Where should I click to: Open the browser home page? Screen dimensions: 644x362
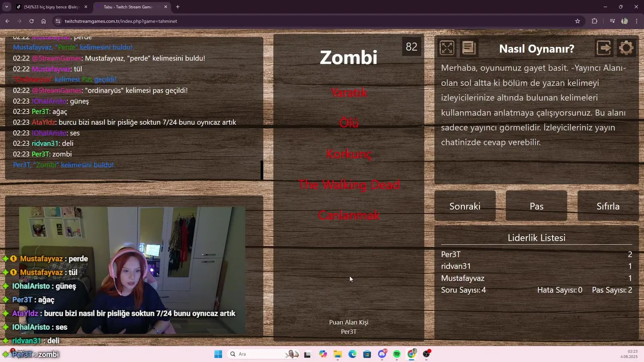pos(44,21)
